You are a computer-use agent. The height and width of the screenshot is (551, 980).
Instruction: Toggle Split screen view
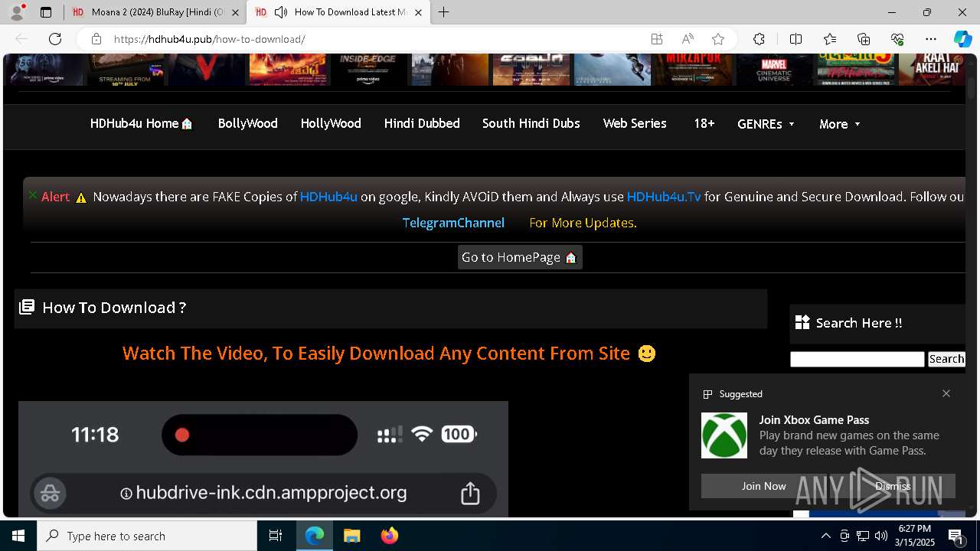795,39
